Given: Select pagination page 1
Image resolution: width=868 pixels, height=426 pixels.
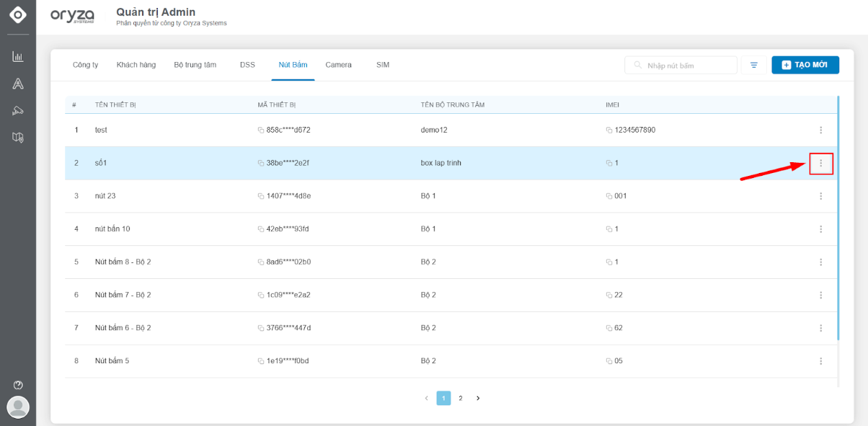Looking at the screenshot, I should click(443, 398).
